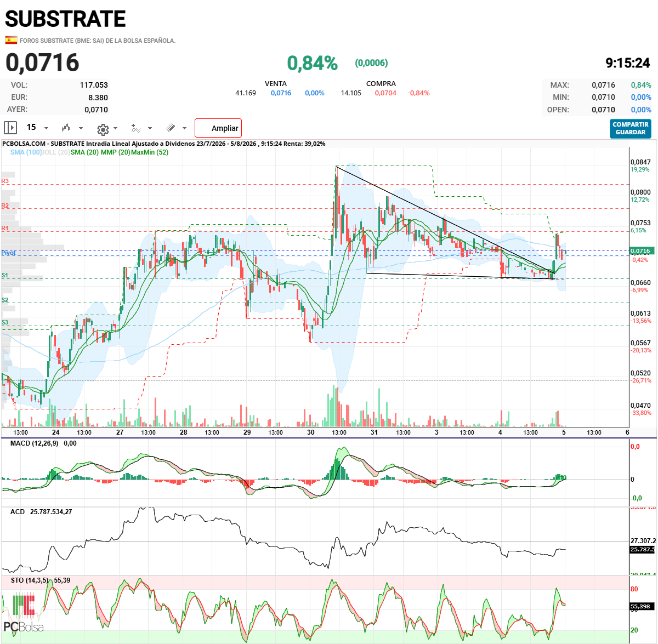658x644 pixels.
Task: Click date marker 31 on time axis
Action: (x=374, y=432)
